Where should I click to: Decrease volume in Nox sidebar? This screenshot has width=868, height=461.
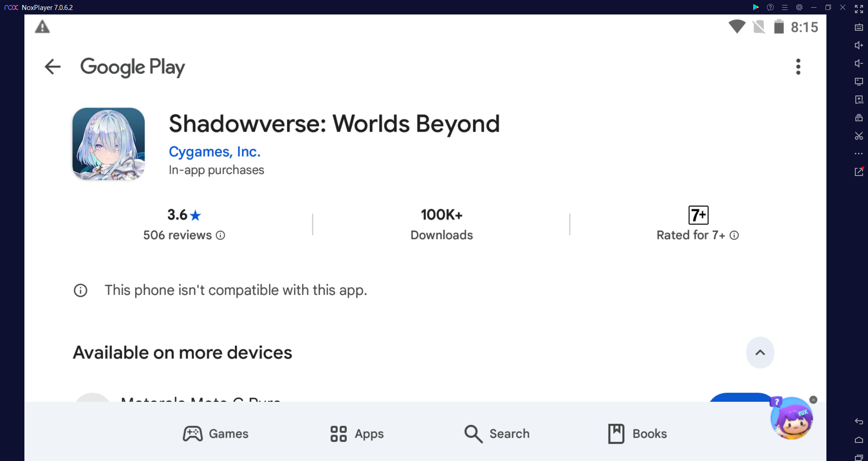click(x=859, y=63)
